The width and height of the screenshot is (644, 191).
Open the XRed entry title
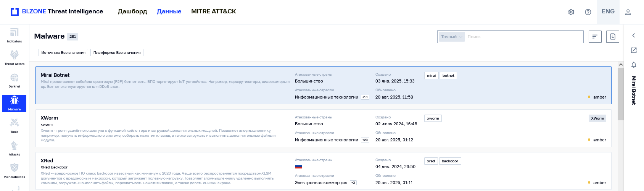pos(47,160)
